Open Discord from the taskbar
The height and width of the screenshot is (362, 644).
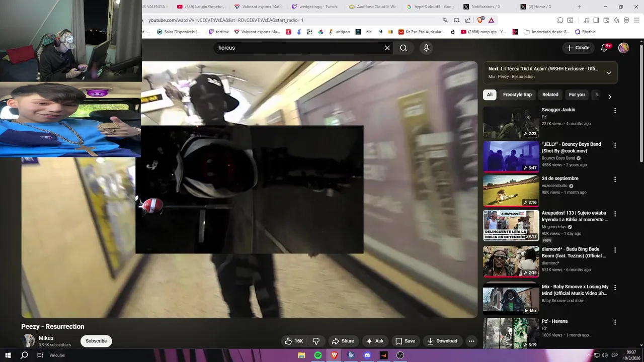pos(367,355)
